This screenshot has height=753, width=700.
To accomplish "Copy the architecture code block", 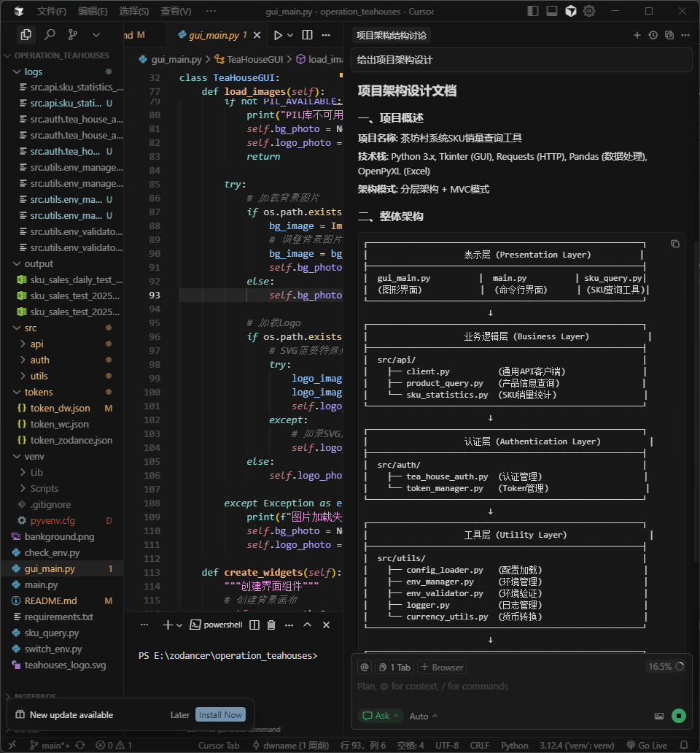I will pyautogui.click(x=675, y=244).
